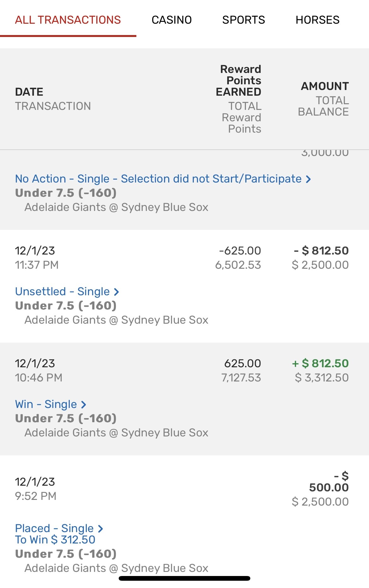Click the DATE column header
This screenshot has height=588, width=369.
point(29,92)
